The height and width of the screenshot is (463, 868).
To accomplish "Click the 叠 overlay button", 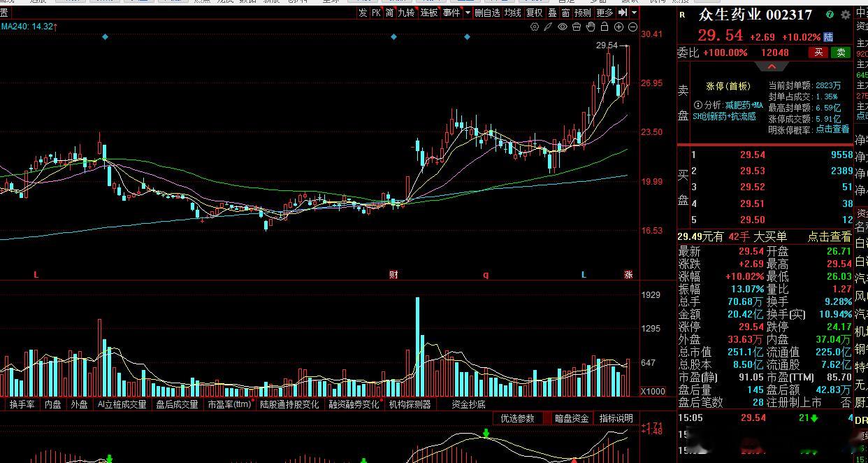I will click(552, 13).
